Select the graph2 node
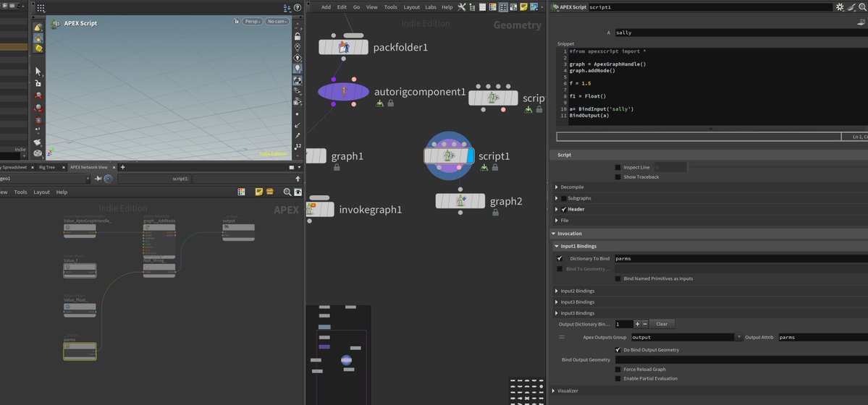Viewport: 868px width, 405px height. (460, 201)
